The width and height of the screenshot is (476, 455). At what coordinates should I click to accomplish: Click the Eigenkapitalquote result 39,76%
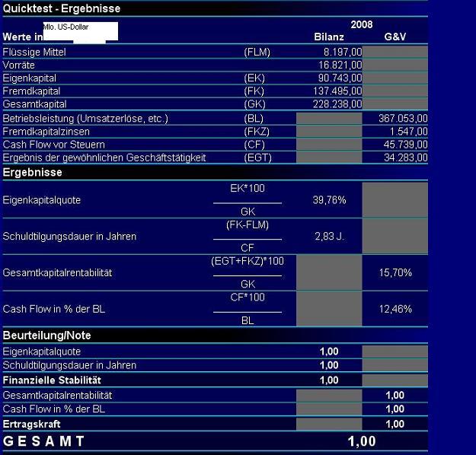(329, 200)
